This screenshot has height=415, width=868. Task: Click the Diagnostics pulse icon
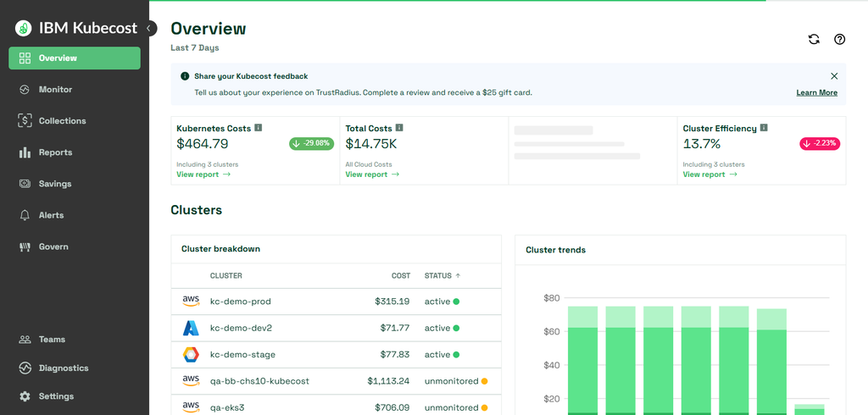[25, 368]
